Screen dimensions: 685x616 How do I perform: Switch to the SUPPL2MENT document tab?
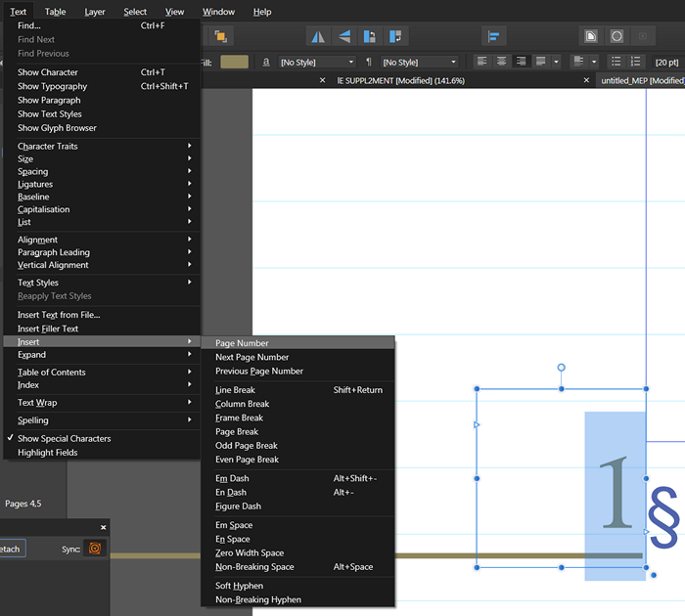coord(391,80)
